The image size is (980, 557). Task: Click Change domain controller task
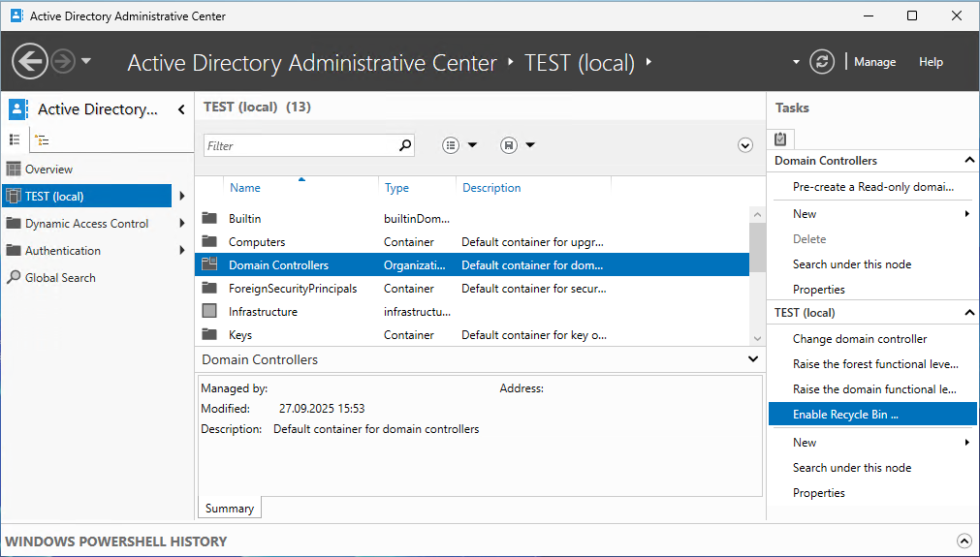pos(860,339)
